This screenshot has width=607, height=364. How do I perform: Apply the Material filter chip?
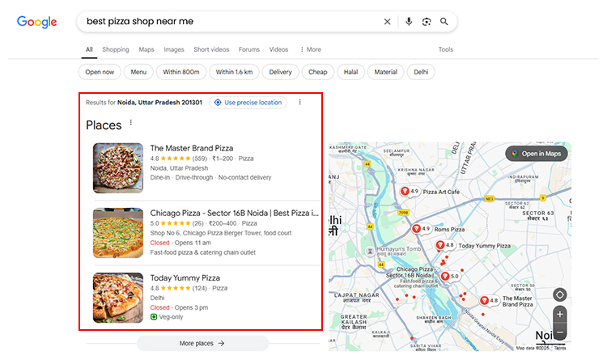385,72
